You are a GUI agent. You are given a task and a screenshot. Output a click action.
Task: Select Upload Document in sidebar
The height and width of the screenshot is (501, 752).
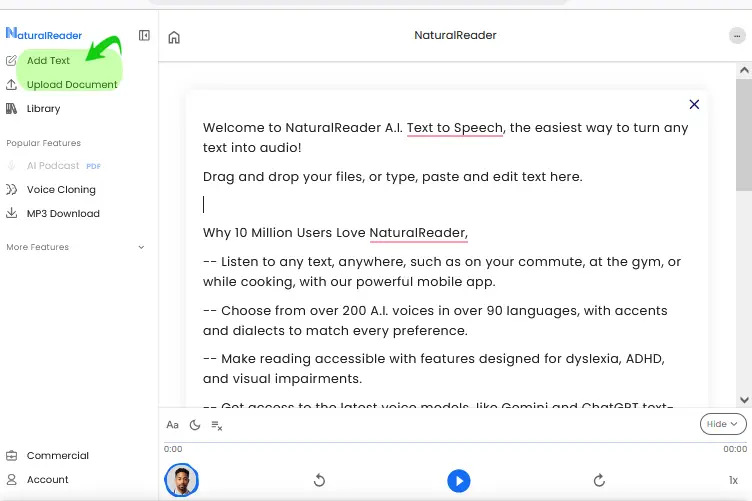click(x=72, y=85)
